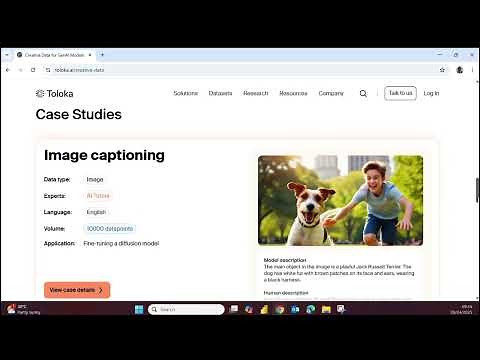Open the site search magnifier icon
The height and width of the screenshot is (360, 480).
pyautogui.click(x=363, y=94)
